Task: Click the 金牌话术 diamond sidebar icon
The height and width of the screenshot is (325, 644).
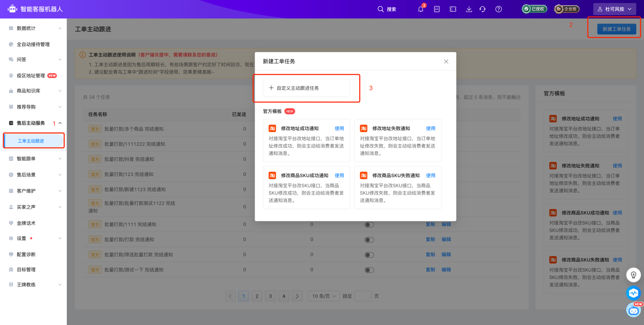Action: click(x=11, y=223)
